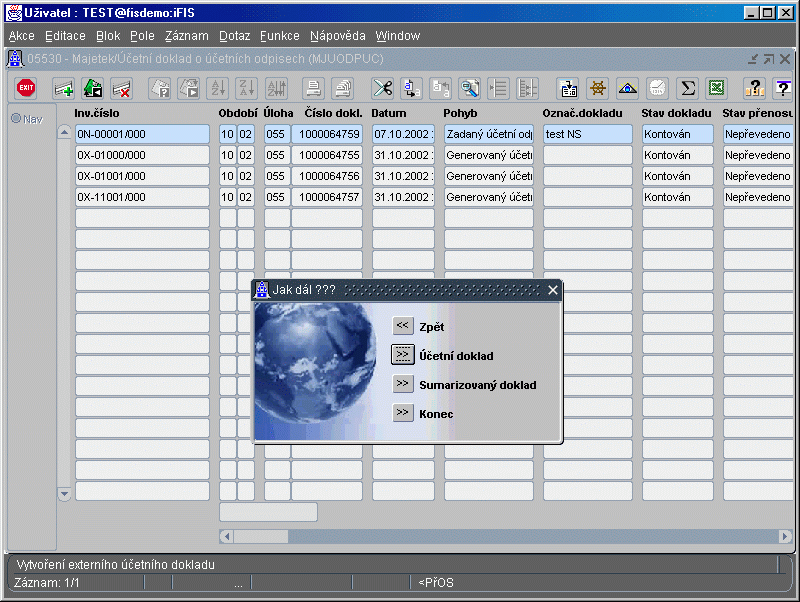Screen dimensions: 800x602
Task: Click the question mark help icon
Action: coord(755,88)
